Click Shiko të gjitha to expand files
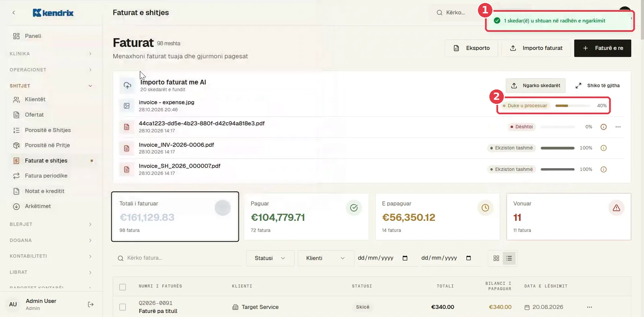Viewport: 644px width, 317px height. coord(597,86)
